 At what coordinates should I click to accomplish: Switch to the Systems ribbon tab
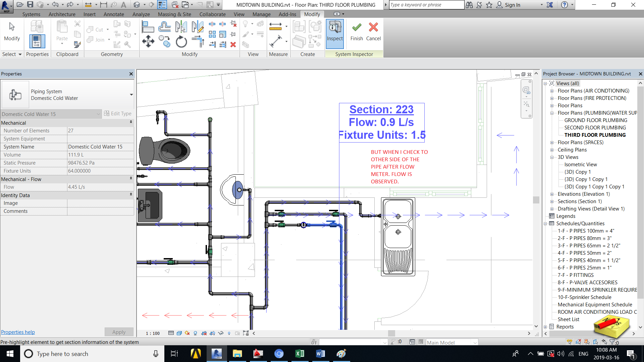point(31,14)
